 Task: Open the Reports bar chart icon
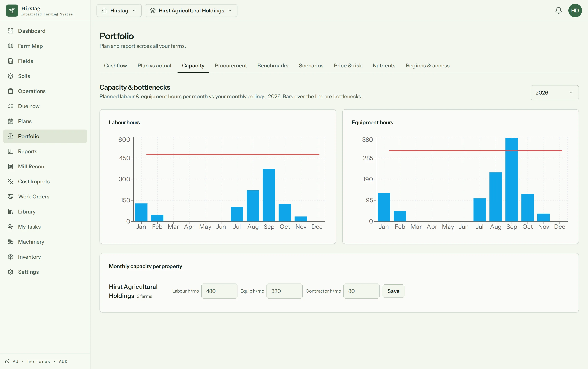[11, 151]
